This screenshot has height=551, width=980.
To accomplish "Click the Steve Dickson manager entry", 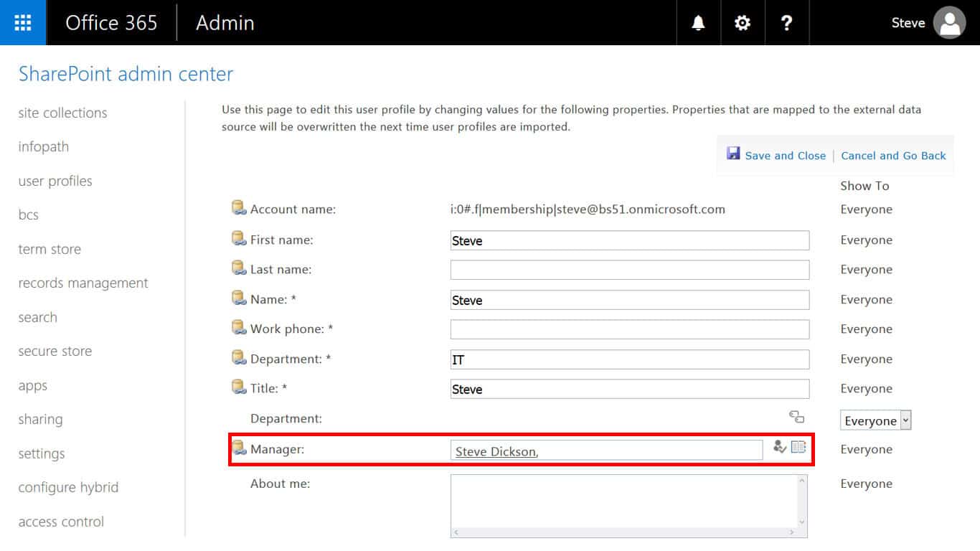I will coord(496,451).
